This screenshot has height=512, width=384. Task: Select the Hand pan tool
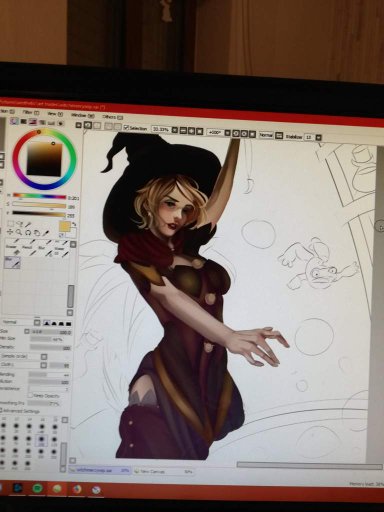click(x=37, y=233)
